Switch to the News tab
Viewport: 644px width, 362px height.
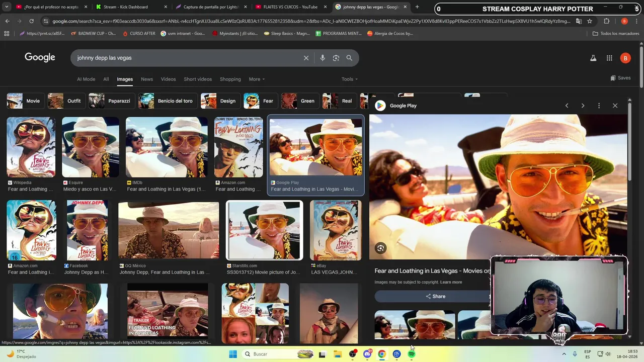click(x=147, y=79)
